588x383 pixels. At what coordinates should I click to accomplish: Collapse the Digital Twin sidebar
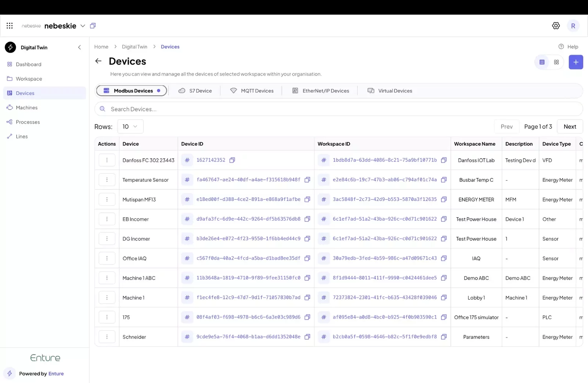(x=79, y=47)
